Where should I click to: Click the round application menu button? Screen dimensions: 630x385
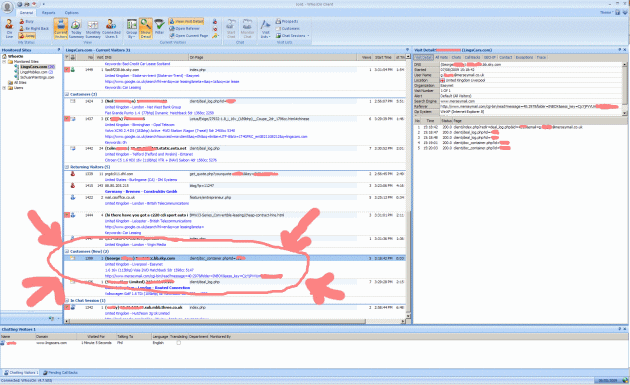[x=7, y=7]
